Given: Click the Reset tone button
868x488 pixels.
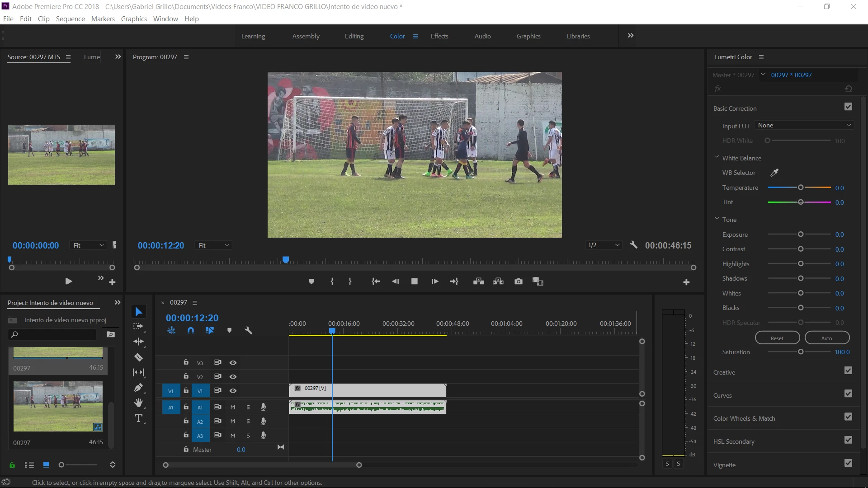Looking at the screenshot, I should (x=777, y=338).
